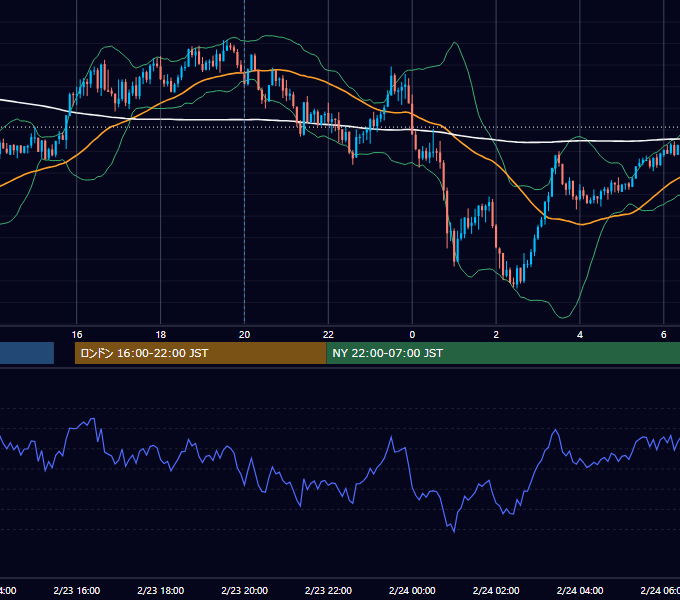
Task: Click the NY 22:00-07:00 JST session bar
Action: [503, 353]
